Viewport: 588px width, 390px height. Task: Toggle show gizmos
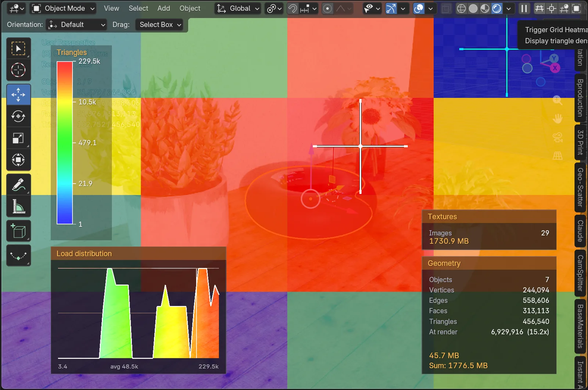point(391,8)
